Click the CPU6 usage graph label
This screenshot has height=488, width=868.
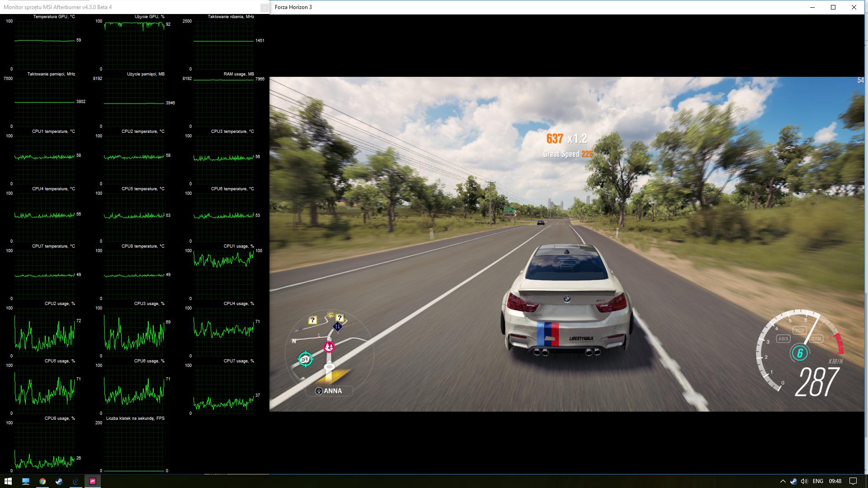pos(149,361)
